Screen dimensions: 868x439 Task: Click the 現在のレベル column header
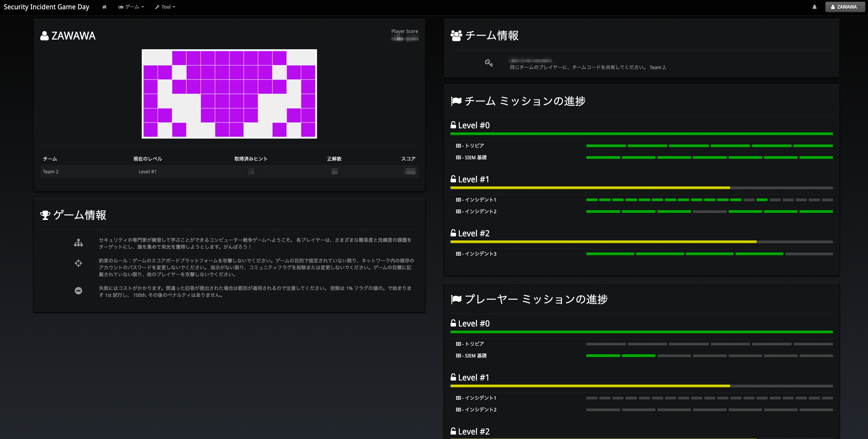point(148,159)
